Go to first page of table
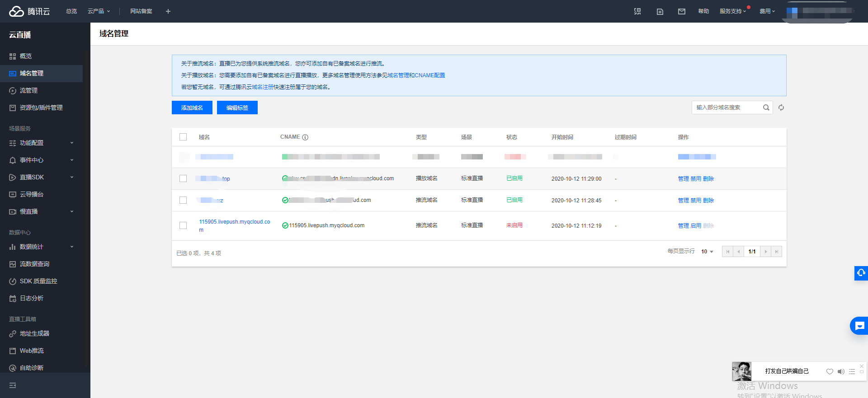868x398 pixels. point(727,252)
